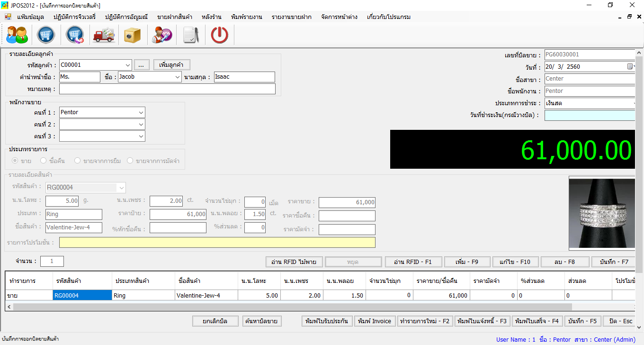Click the jewelry repair technician icon

[161, 35]
